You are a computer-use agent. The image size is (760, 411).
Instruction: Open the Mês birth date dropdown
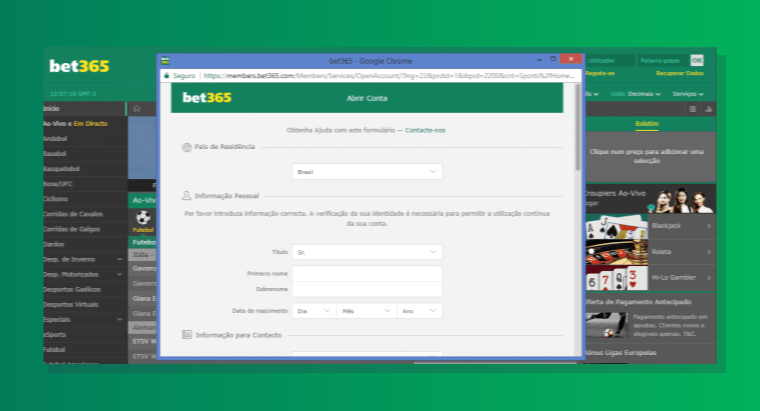coord(365,311)
